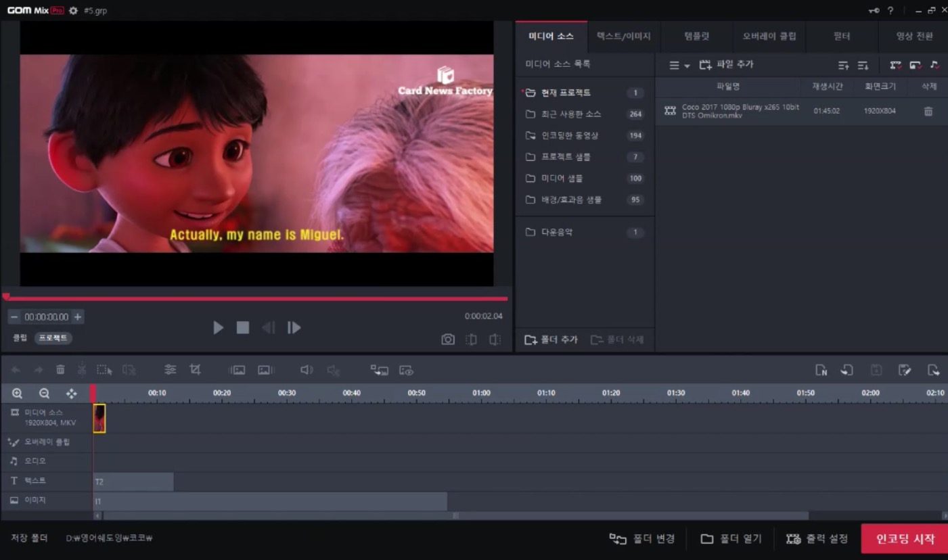
Task: Zoom in the timeline with magnifier plus
Action: tap(17, 393)
